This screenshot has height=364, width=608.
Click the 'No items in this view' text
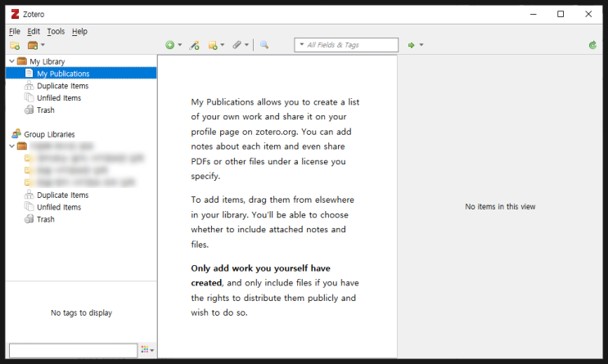click(x=500, y=207)
